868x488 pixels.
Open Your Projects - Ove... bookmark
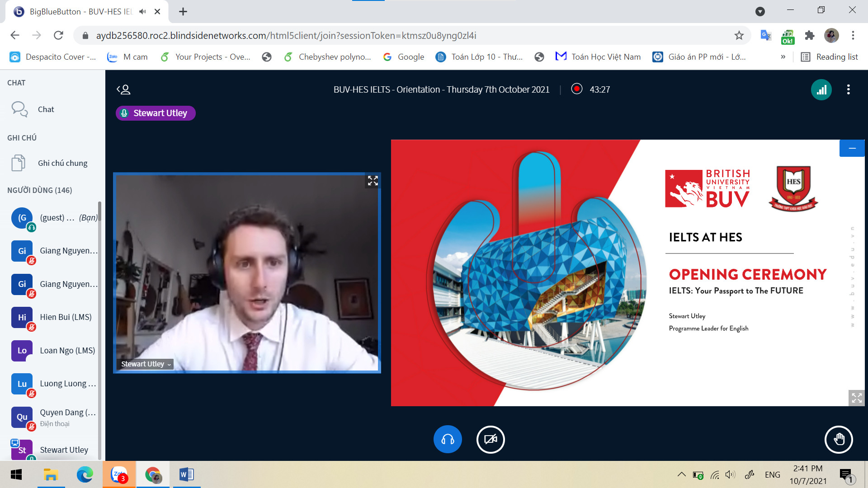click(206, 57)
